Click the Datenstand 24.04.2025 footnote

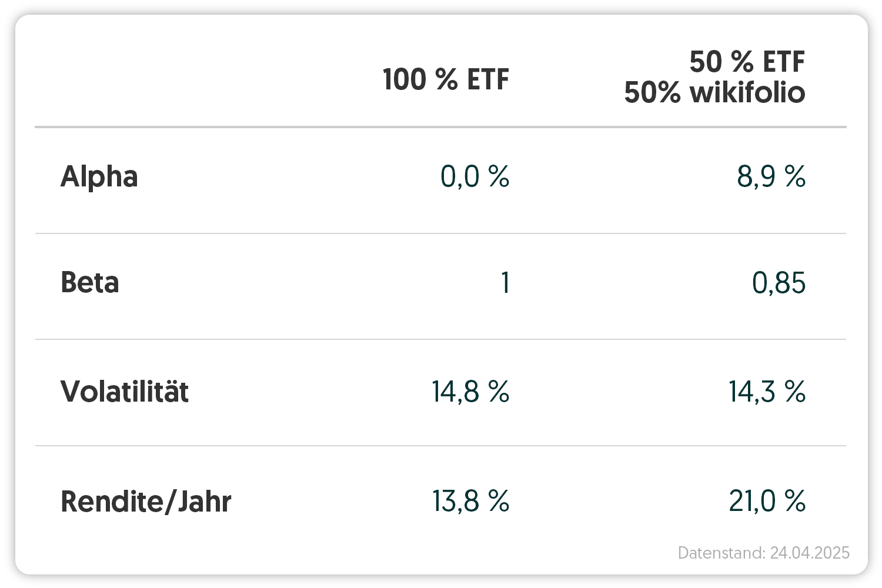pos(763,553)
